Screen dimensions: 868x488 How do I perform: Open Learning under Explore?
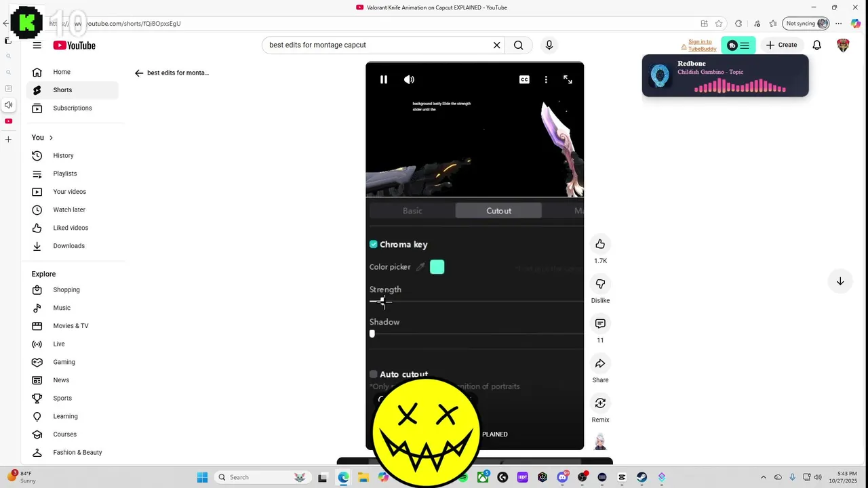tap(73, 416)
